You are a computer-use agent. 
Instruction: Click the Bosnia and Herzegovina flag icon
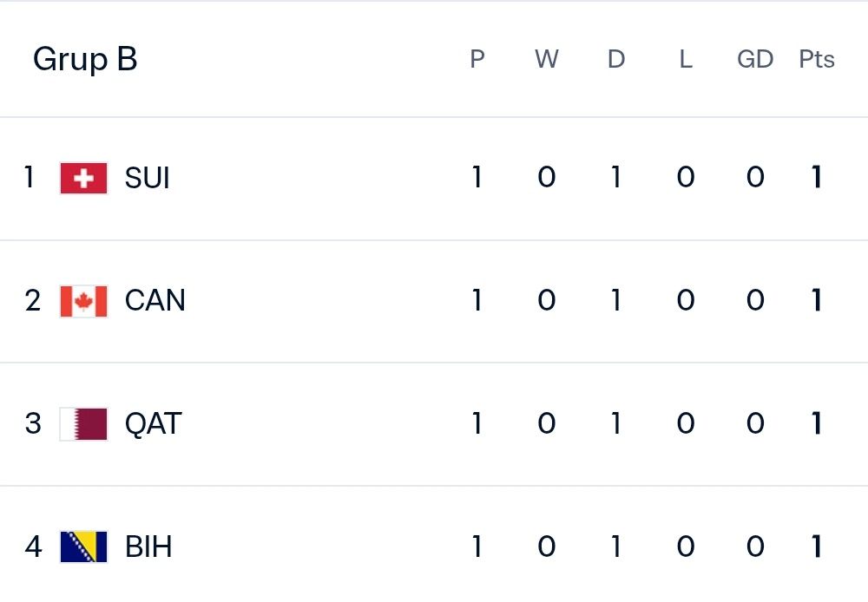(83, 546)
